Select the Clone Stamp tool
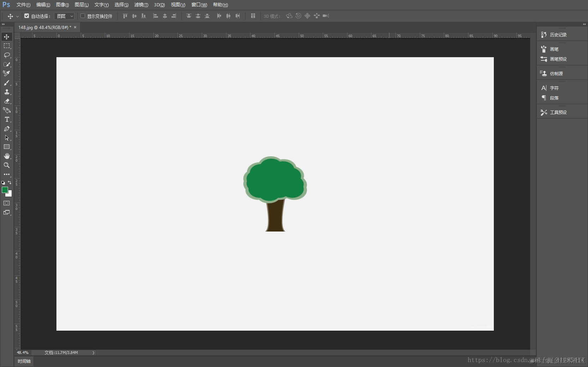The height and width of the screenshot is (367, 588). (7, 92)
